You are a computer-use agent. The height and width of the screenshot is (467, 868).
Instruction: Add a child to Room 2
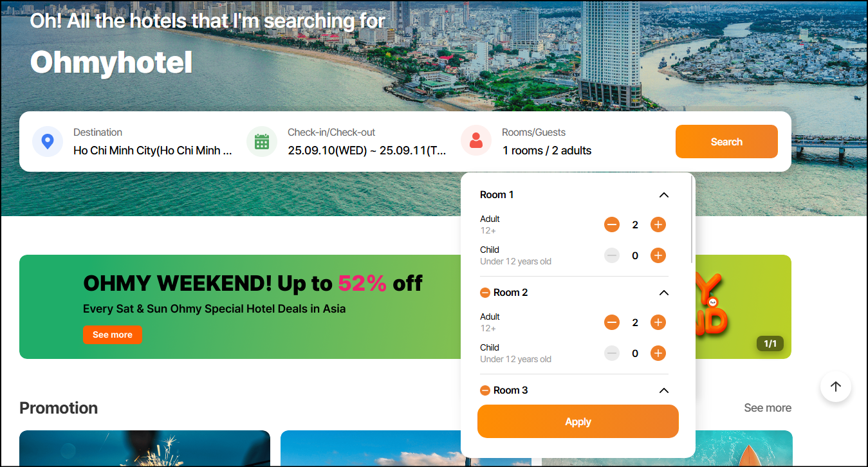coord(658,353)
